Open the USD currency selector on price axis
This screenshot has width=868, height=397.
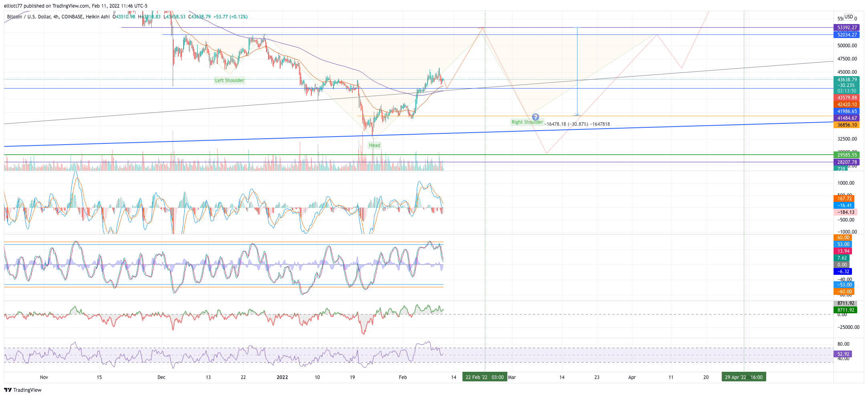[848, 17]
